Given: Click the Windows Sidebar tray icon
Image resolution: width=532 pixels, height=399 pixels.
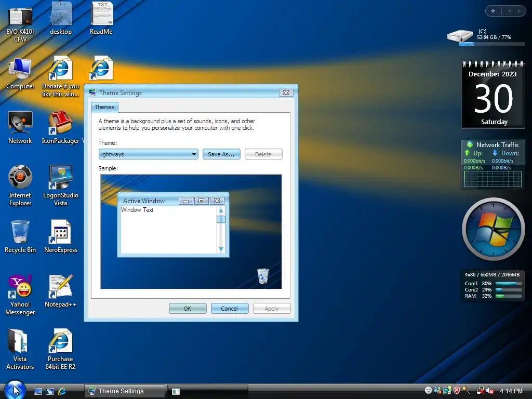Looking at the screenshot, I should click(447, 391).
